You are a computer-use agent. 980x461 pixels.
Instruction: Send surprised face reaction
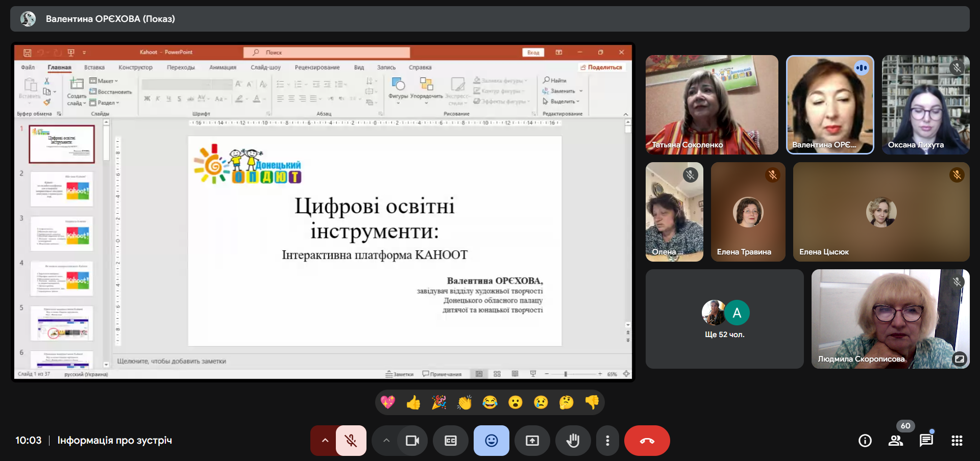click(516, 402)
